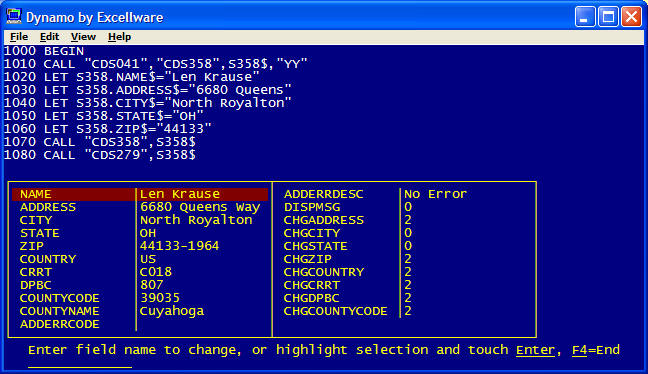Click code line 1080 CALL CDS279
Image resolution: width=648 pixels, height=374 pixels.
pos(100,155)
